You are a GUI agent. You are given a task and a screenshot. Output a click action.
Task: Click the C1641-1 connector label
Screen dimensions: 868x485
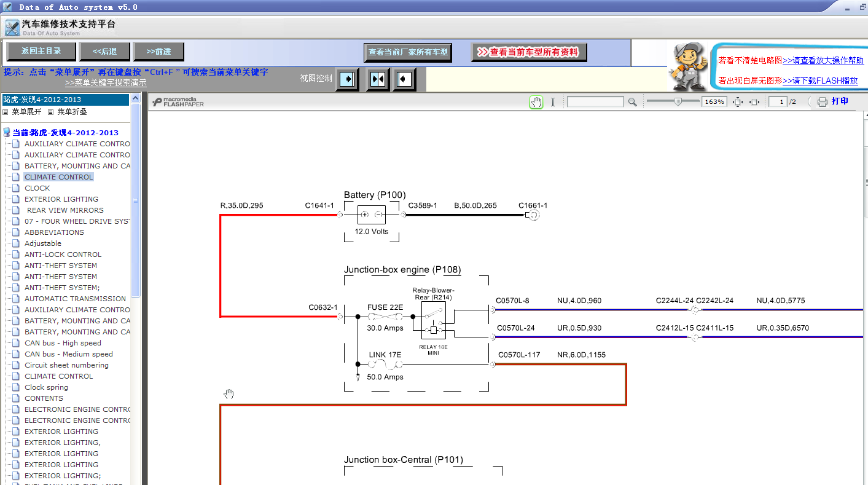pyautogui.click(x=319, y=205)
